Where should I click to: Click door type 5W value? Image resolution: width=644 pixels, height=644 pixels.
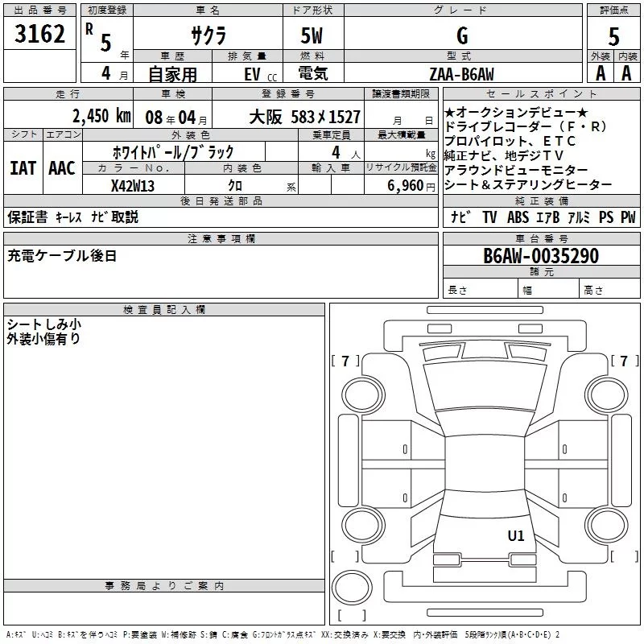pyautogui.click(x=312, y=35)
